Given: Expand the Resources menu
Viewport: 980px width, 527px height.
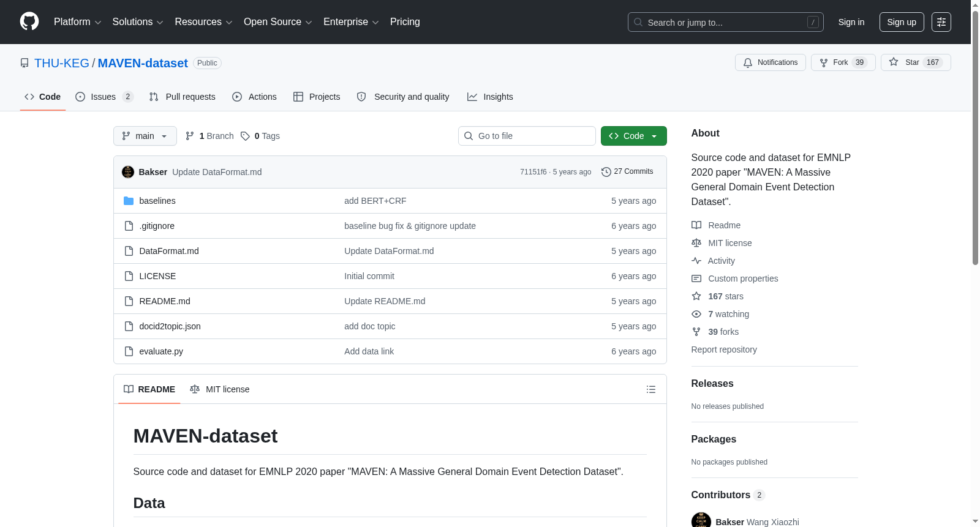Looking at the screenshot, I should (x=203, y=22).
